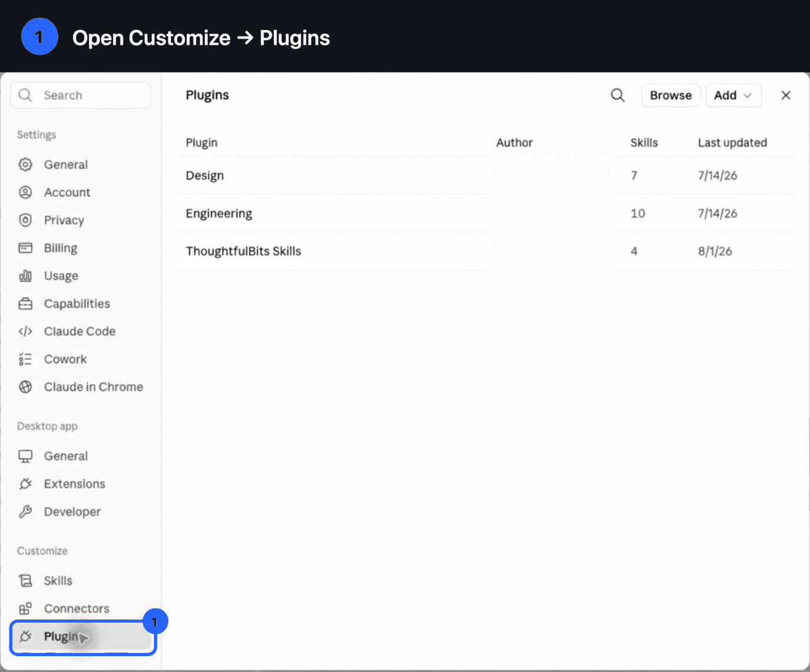Viewport: 810px width, 672px height.
Task: Select the Connectors label
Action: [x=76, y=608]
